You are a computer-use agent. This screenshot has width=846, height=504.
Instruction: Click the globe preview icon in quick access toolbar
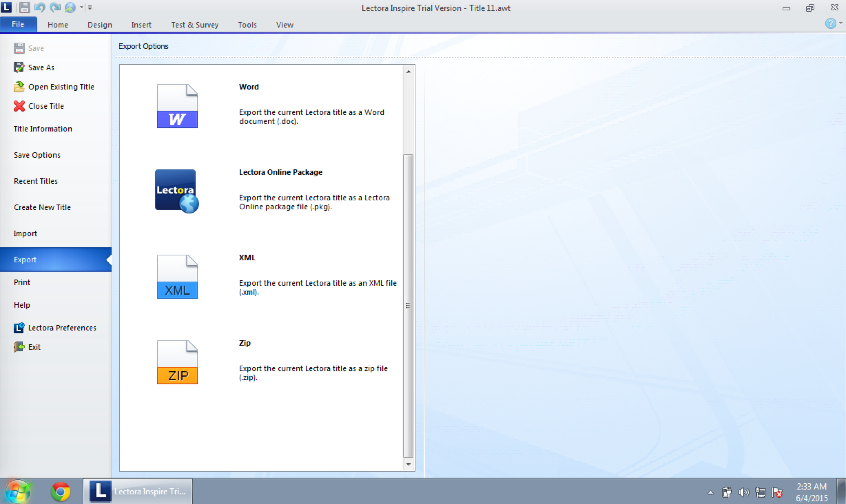(x=70, y=7)
